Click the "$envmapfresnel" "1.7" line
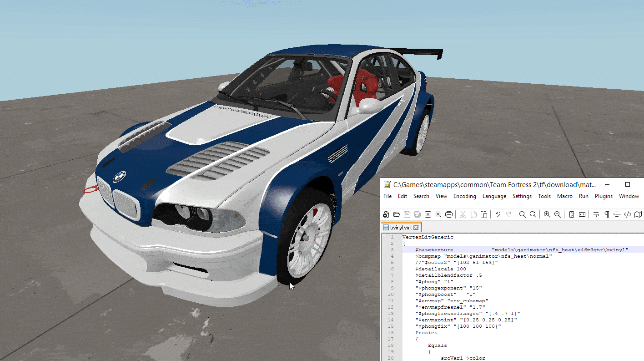The image size is (644, 361). 450,307
